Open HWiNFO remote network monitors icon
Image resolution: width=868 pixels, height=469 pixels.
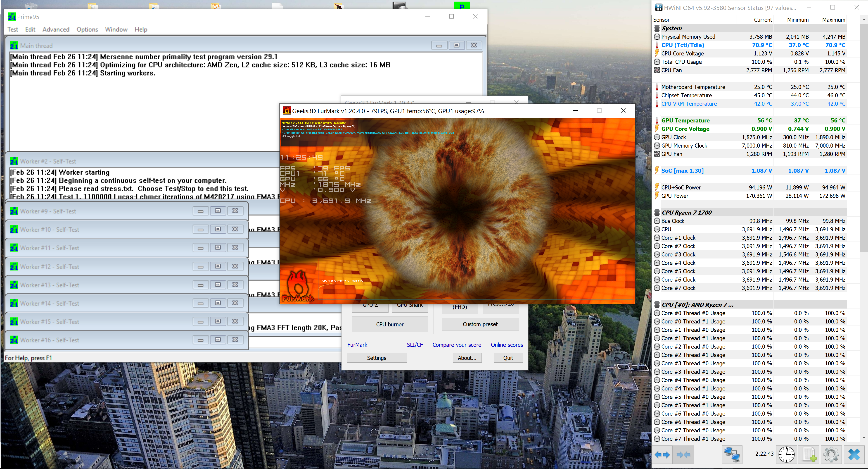click(732, 455)
